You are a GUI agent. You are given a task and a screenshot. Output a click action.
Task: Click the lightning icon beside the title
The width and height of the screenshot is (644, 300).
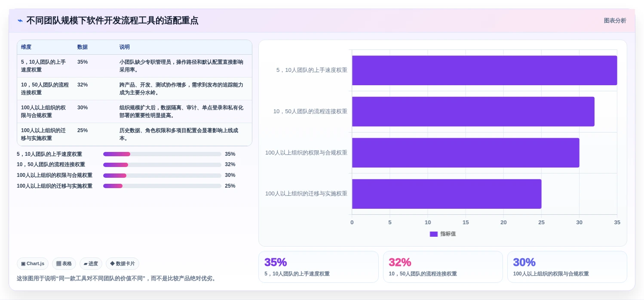[x=20, y=21]
